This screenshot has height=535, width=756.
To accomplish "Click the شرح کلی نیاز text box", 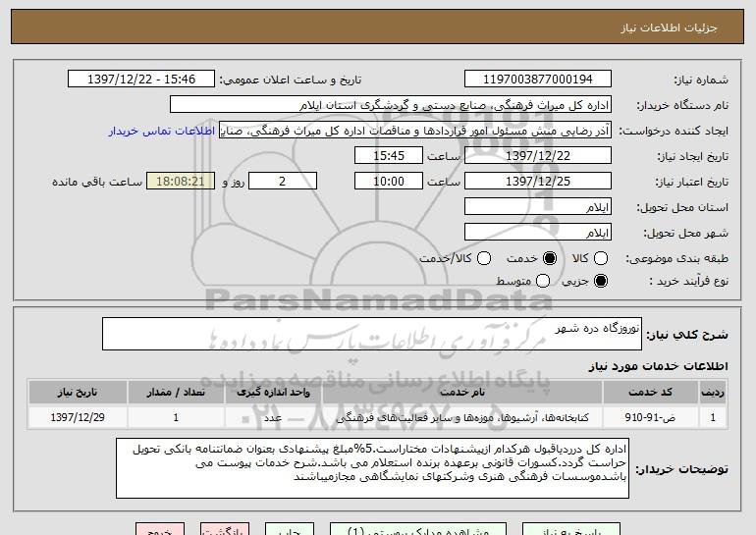I will [x=372, y=334].
